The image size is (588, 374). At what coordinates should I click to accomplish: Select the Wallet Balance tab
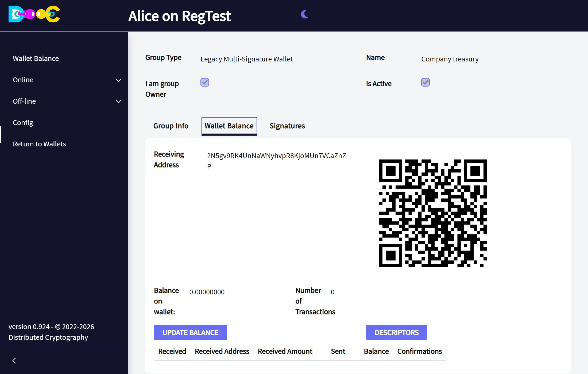229,126
